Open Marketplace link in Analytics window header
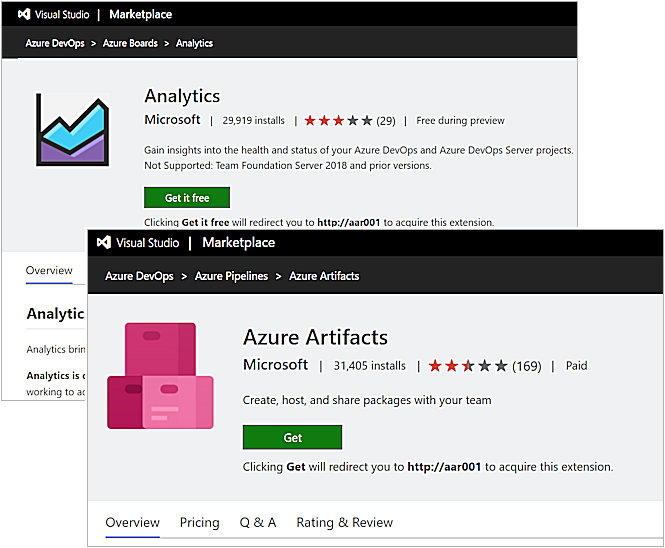The image size is (665, 548). (x=140, y=14)
